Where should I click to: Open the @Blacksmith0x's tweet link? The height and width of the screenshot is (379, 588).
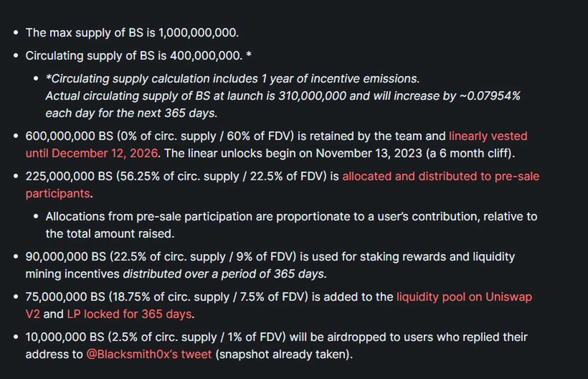click(x=148, y=354)
